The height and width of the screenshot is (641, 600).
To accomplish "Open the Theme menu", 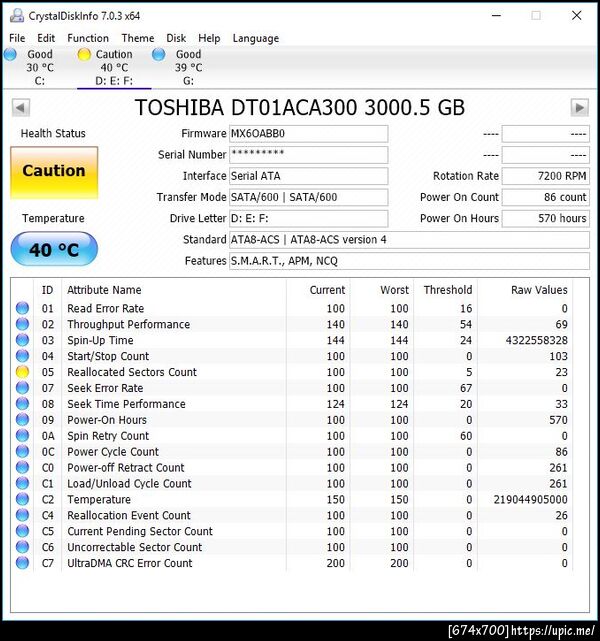I will [x=138, y=38].
